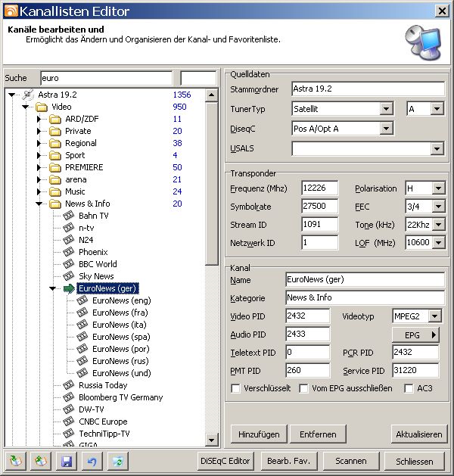Click the green refresh list icon
The height and width of the screenshot is (476, 454).
118,461
